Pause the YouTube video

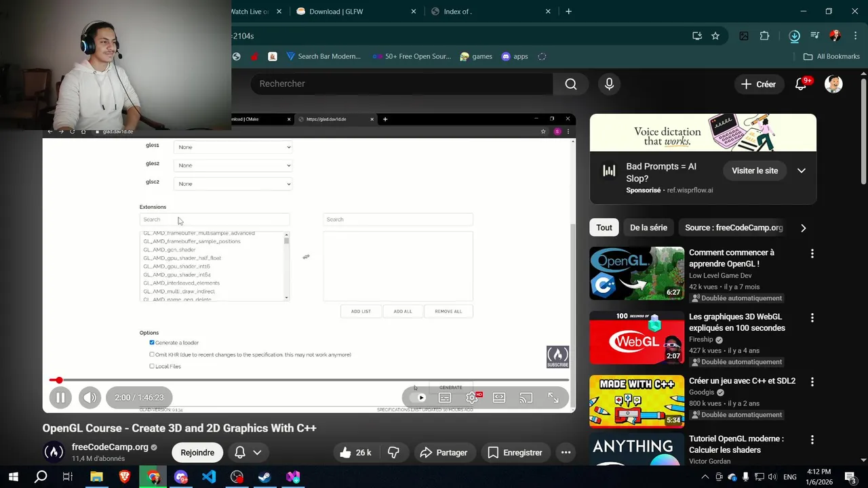[x=60, y=398]
